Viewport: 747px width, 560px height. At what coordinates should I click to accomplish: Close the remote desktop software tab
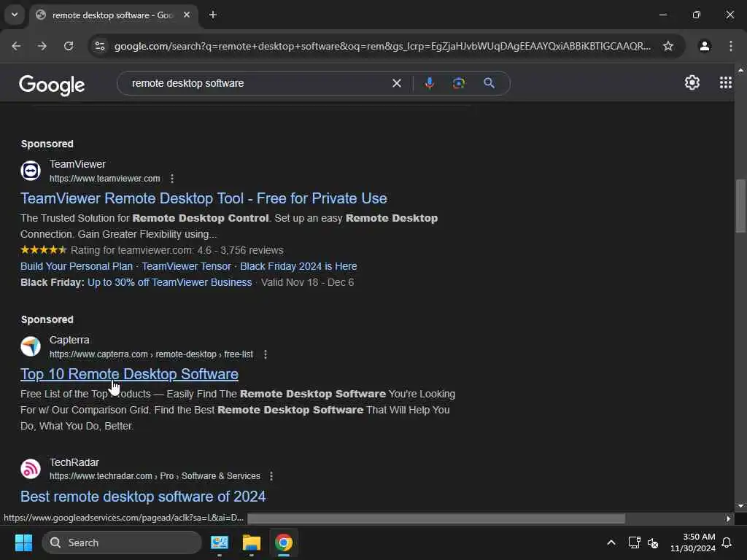(187, 15)
